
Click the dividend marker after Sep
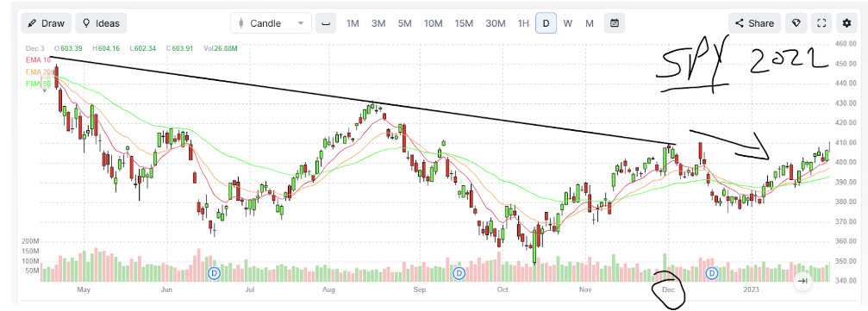(x=459, y=273)
